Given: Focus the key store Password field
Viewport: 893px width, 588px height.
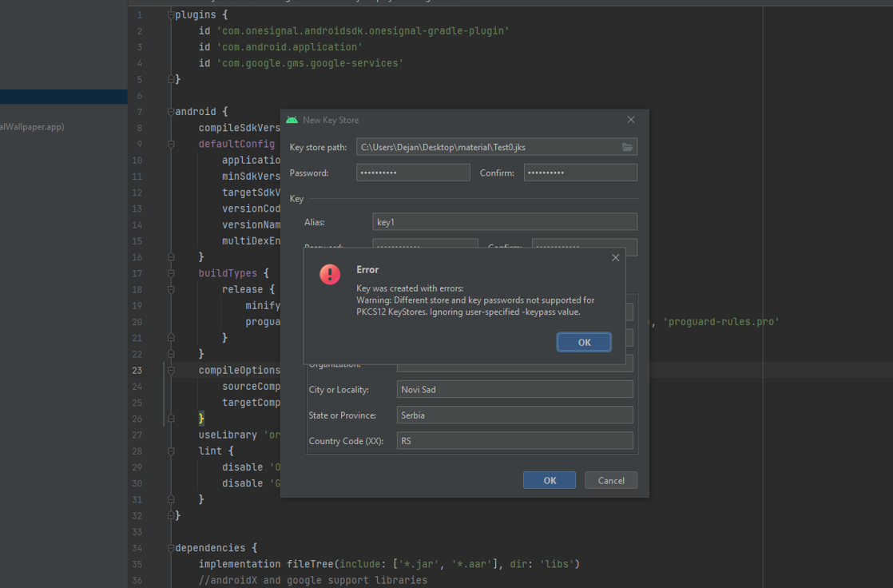Looking at the screenshot, I should click(413, 173).
